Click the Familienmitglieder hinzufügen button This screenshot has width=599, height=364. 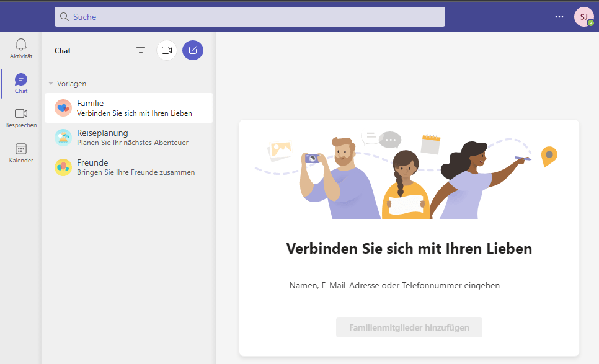pyautogui.click(x=409, y=327)
